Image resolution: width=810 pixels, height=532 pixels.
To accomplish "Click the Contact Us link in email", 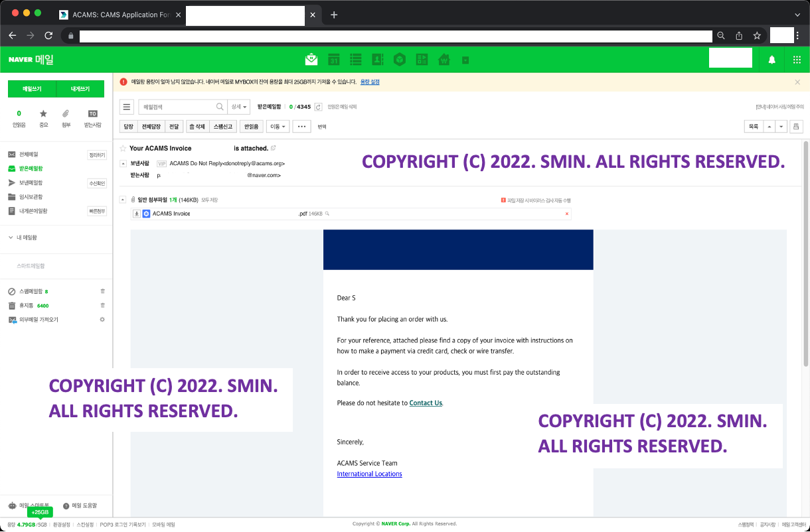I will [426, 403].
